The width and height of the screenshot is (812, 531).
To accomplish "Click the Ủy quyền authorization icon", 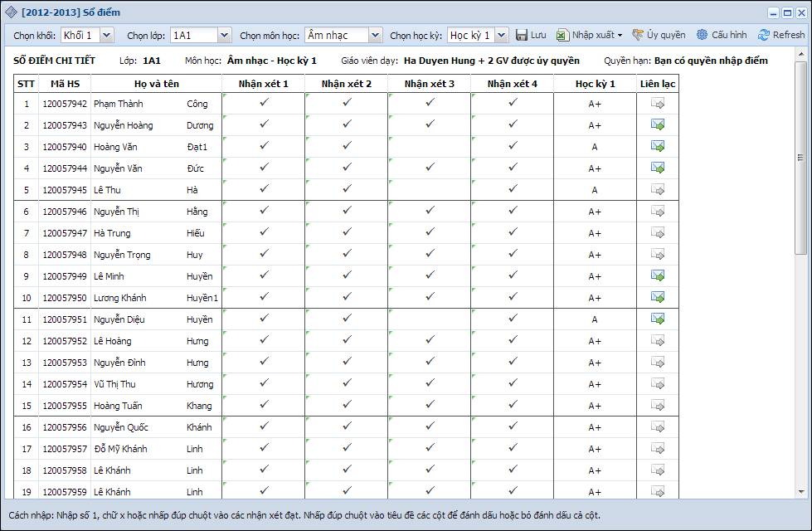I will pyautogui.click(x=638, y=35).
